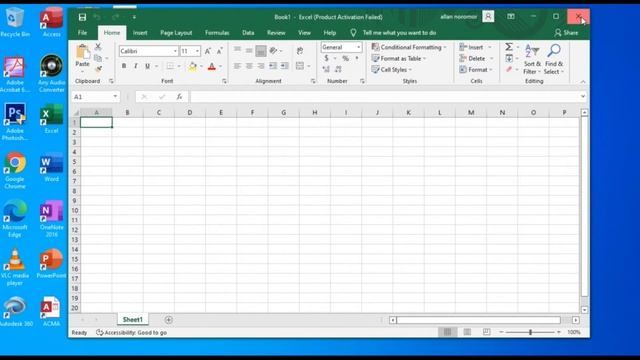This screenshot has width=640, height=360.
Task: Toggle Middle Align vertical alignment
Action: (249, 51)
